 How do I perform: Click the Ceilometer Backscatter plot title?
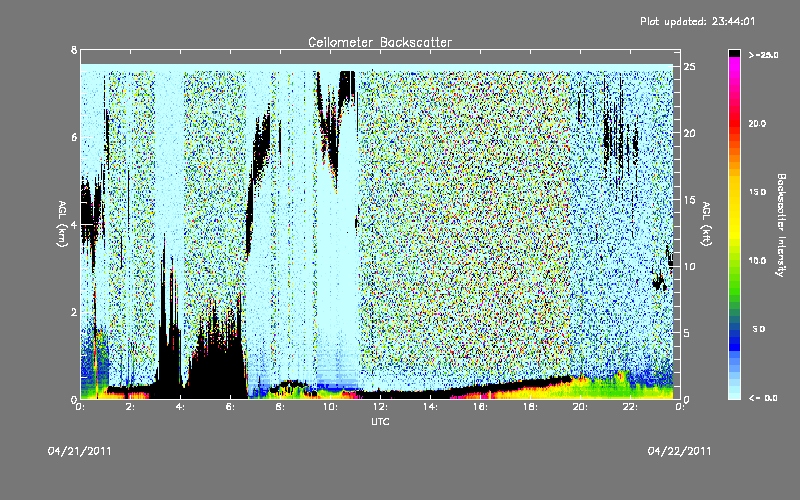(380, 42)
